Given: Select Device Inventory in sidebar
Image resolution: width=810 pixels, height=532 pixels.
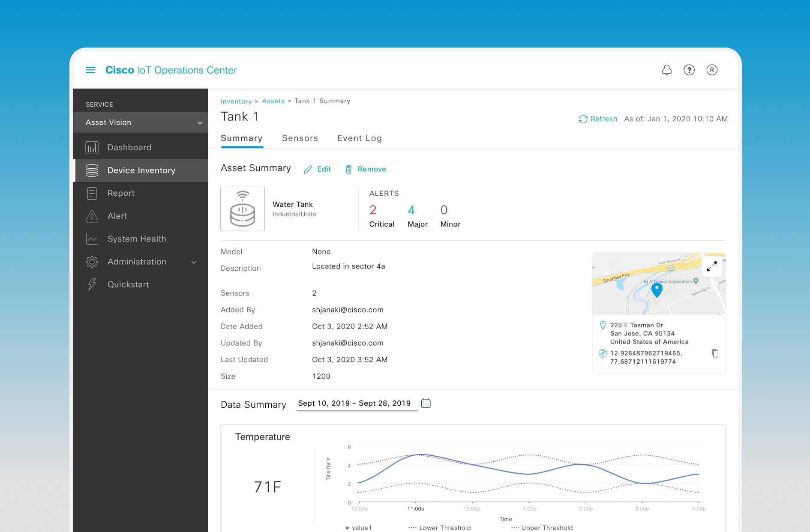Looking at the screenshot, I should 141,170.
